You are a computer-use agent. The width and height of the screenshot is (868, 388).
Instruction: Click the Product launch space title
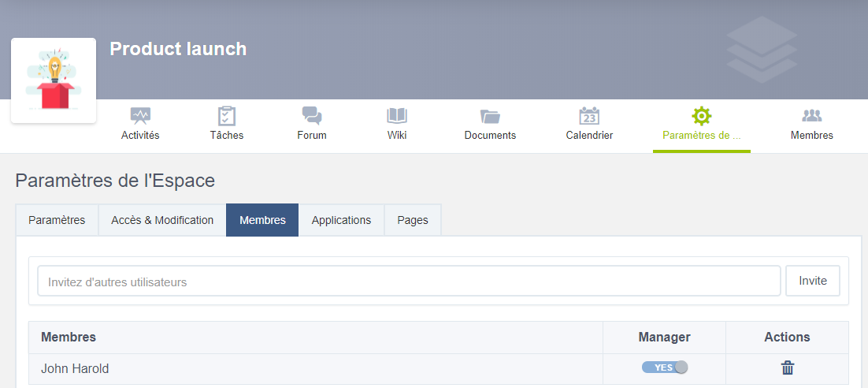[x=178, y=49]
